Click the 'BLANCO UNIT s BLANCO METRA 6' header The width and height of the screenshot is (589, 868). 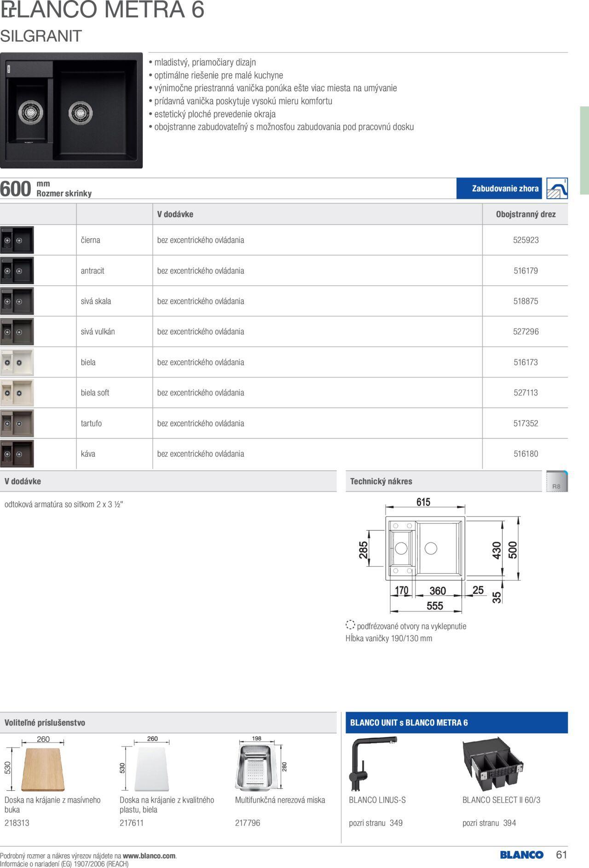click(409, 723)
